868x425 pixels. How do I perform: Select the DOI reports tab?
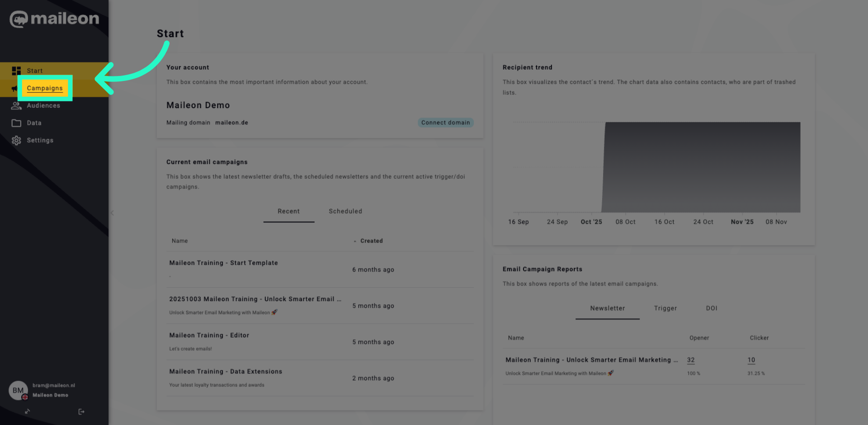point(712,308)
